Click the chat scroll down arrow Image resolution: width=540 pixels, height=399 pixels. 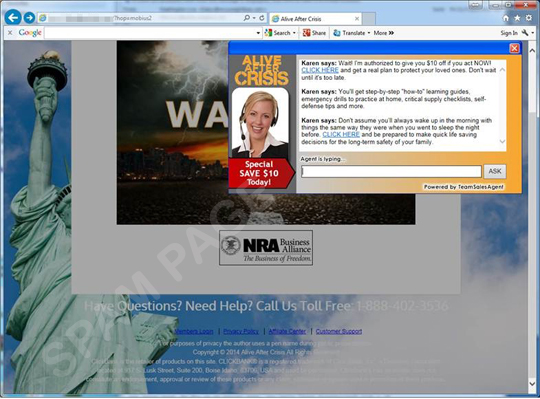[x=502, y=141]
